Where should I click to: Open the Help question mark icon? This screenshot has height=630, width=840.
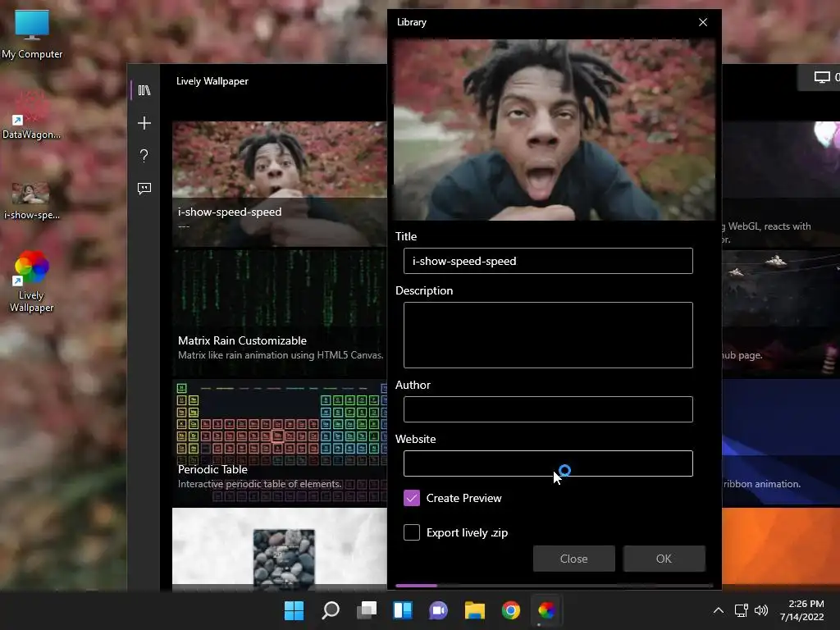click(x=144, y=156)
